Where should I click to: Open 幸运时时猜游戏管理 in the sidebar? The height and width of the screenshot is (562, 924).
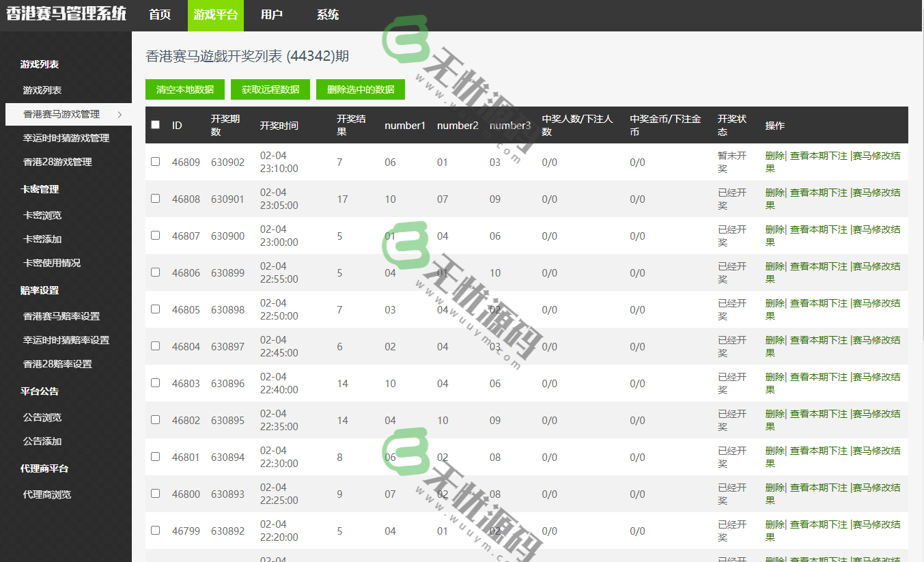click(x=66, y=138)
